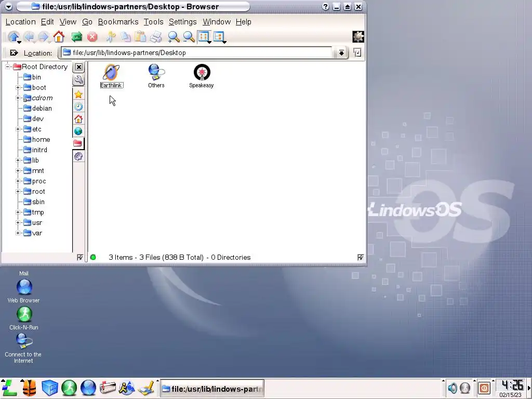Viewport: 532px width, 399px height.
Task: Show the Root Directory red folder sidebar tab
Action: [78, 143]
